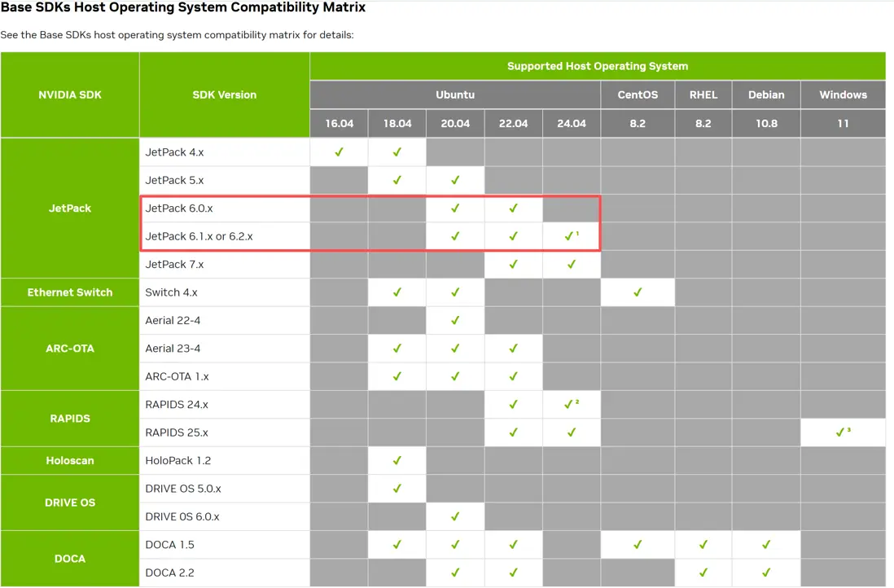Click the JetPack 4.x checkmark under Ubuntu 18.04
Screen dimensions: 894x588
pos(397,152)
